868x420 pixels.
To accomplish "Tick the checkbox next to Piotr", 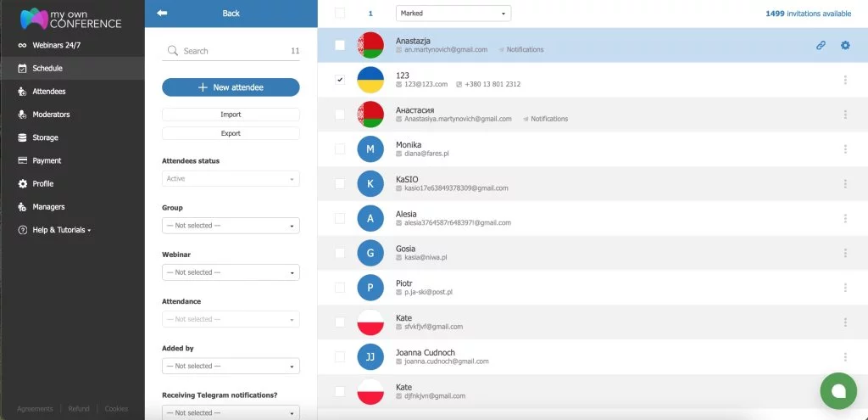I will tap(340, 288).
